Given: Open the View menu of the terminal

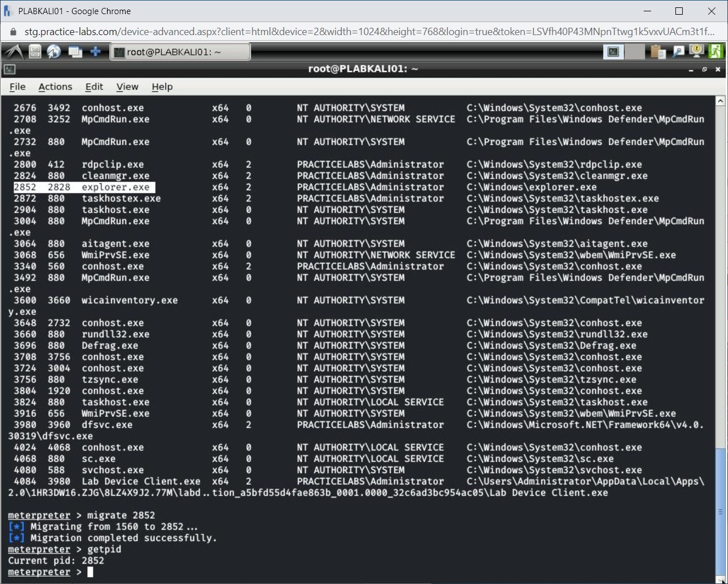Looking at the screenshot, I should pyautogui.click(x=127, y=87).
